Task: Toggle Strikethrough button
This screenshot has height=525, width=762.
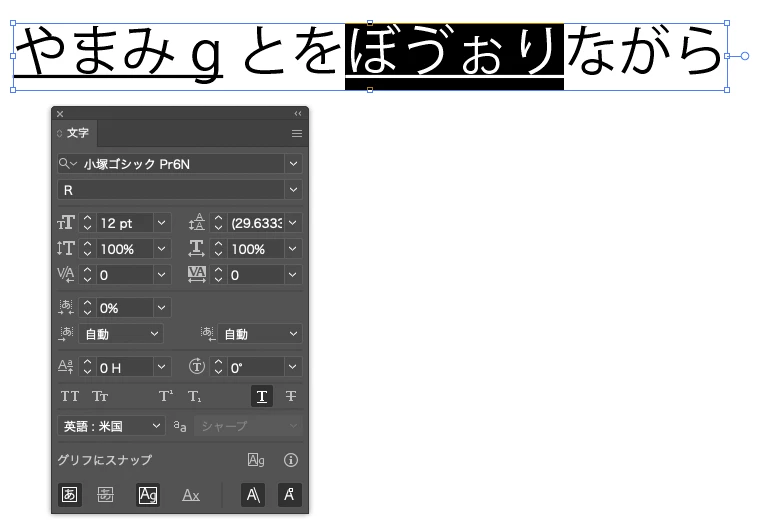Action: 291,396
